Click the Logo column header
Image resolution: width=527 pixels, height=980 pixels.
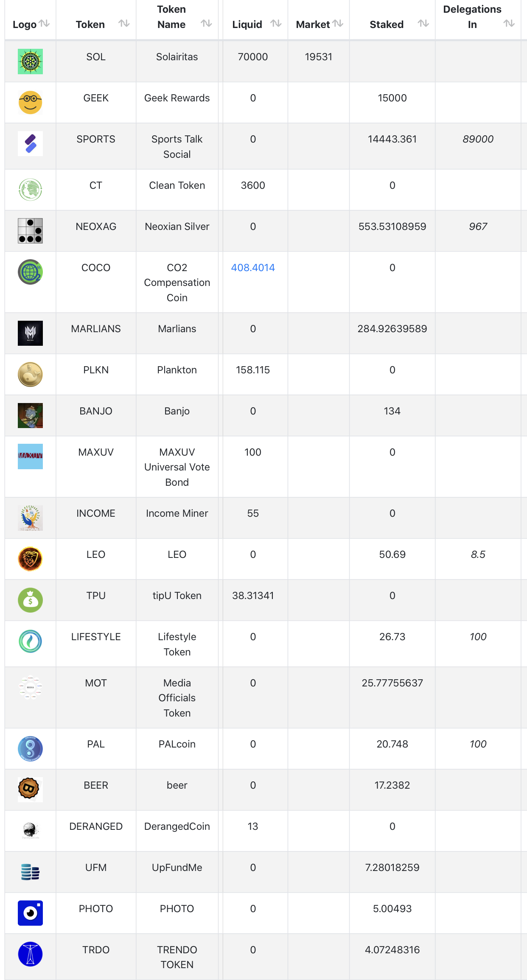[x=25, y=25]
